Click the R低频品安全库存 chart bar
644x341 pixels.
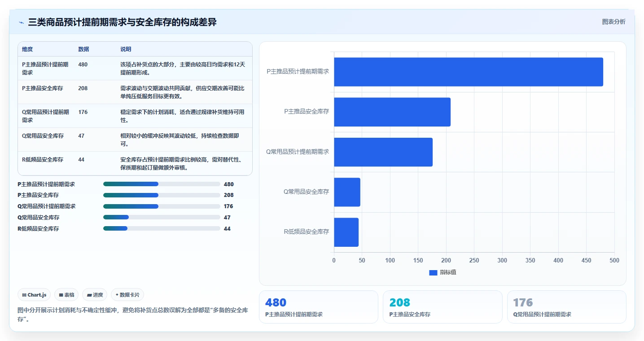pos(346,232)
